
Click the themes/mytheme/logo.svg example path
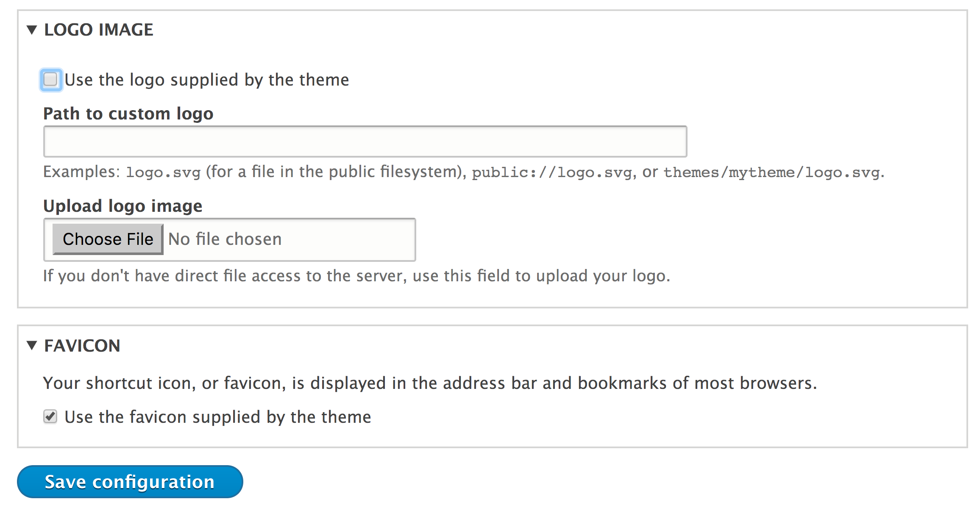click(x=771, y=172)
